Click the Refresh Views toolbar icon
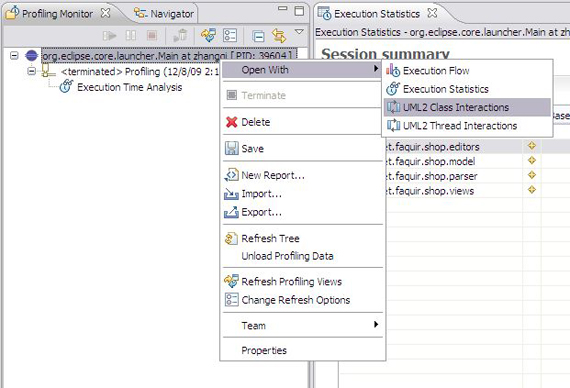 [x=209, y=35]
